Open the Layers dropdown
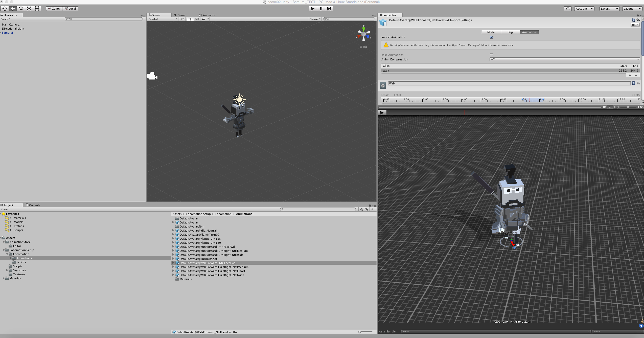 tap(609, 9)
